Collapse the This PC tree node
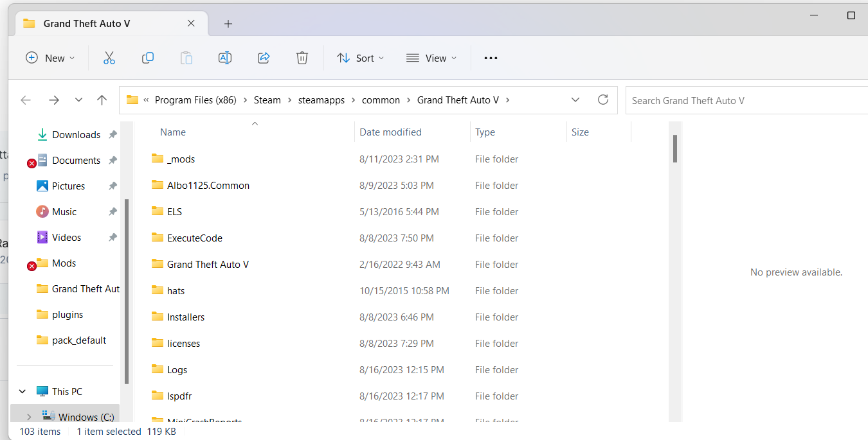This screenshot has height=440, width=868. (x=23, y=392)
